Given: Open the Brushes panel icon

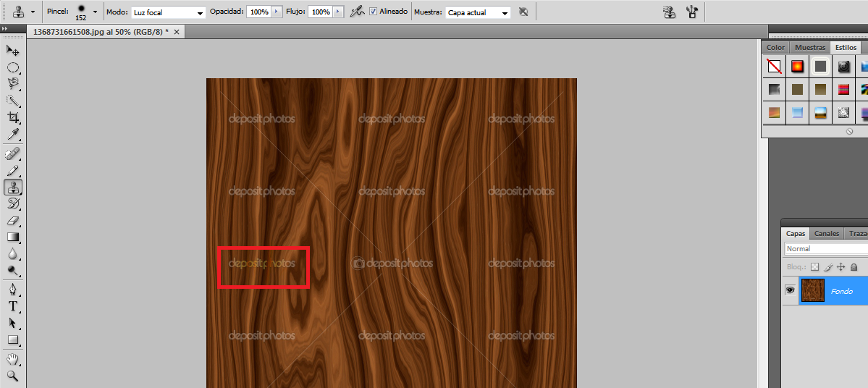Looking at the screenshot, I should coord(691,12).
